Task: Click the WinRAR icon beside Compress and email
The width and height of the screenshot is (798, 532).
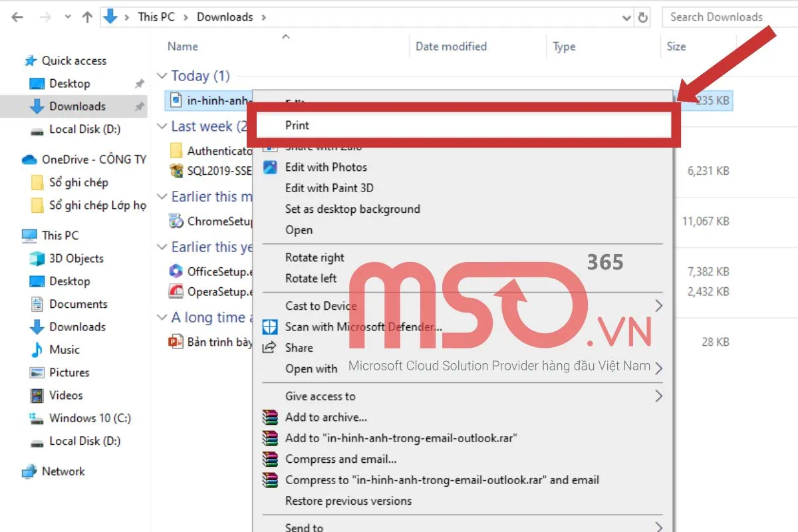Action: click(270, 459)
